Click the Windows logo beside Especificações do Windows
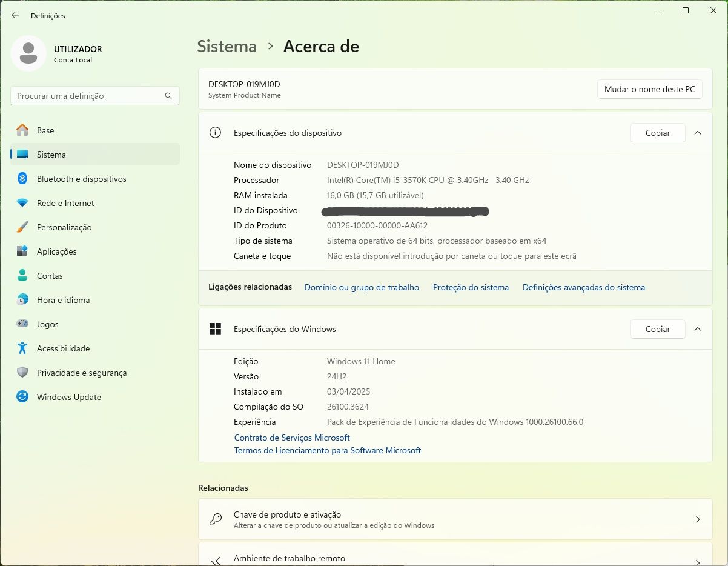The width and height of the screenshot is (728, 566). pyautogui.click(x=215, y=329)
